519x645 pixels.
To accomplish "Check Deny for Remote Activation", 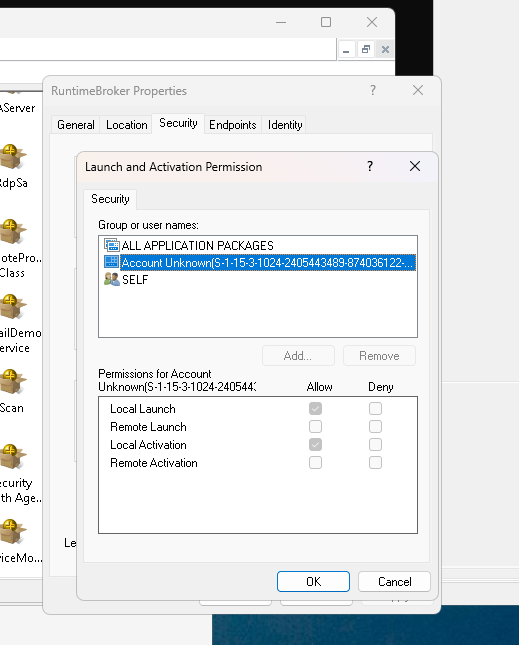I will point(375,463).
